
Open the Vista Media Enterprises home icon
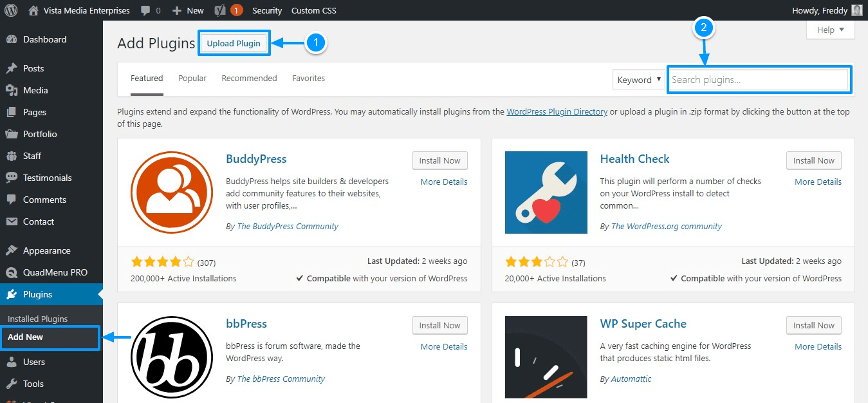pos(33,10)
